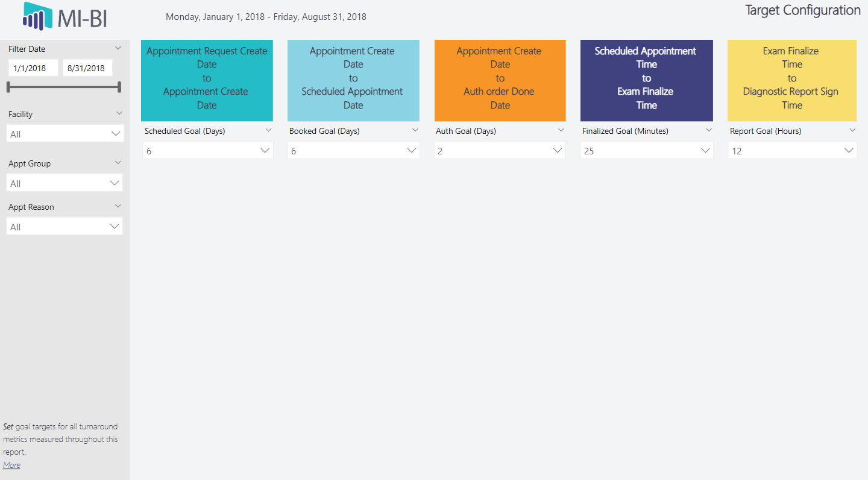Viewport: 868px width, 480px height.
Task: Open the Appt Reason dropdown
Action: (64, 227)
